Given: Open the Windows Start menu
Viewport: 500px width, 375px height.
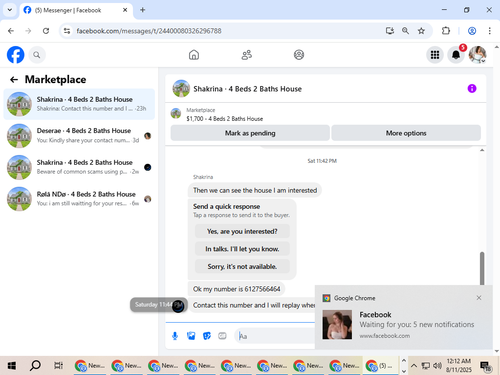Looking at the screenshot, I should [x=12, y=366].
